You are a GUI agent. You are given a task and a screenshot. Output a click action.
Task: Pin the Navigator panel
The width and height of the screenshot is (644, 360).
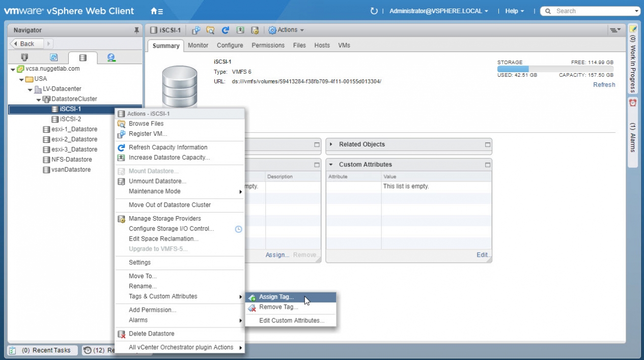click(x=136, y=31)
